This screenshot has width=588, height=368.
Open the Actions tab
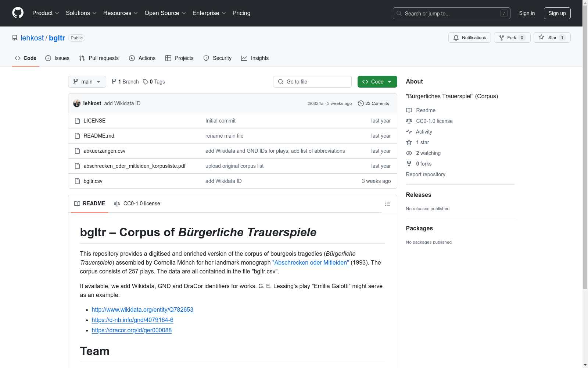(x=142, y=58)
